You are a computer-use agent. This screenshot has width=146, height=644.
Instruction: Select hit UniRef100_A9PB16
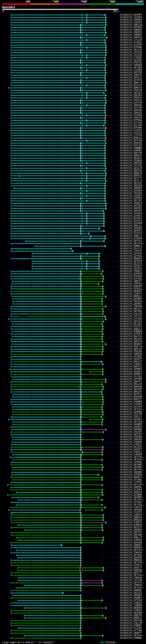point(131,20)
